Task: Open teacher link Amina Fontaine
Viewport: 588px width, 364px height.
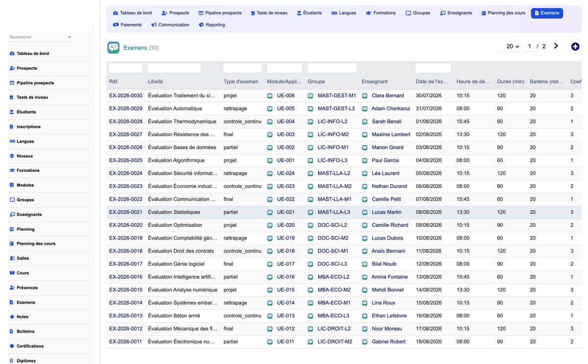Action: (x=390, y=277)
